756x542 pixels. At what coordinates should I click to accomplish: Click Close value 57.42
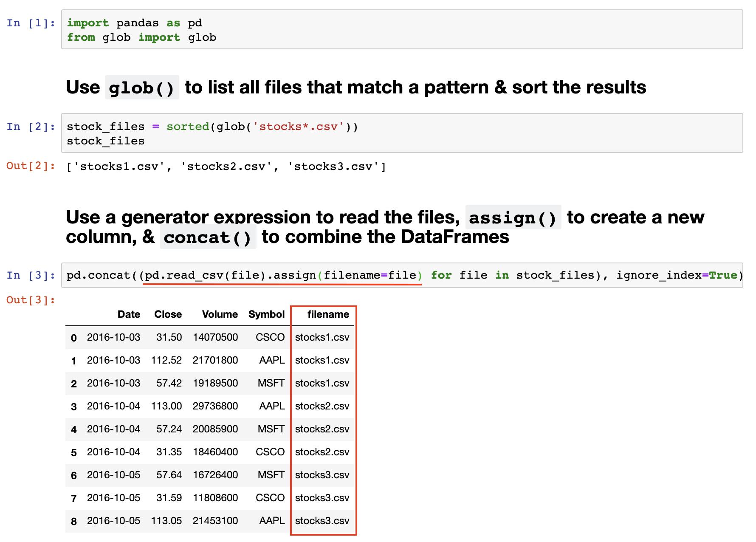click(x=169, y=383)
